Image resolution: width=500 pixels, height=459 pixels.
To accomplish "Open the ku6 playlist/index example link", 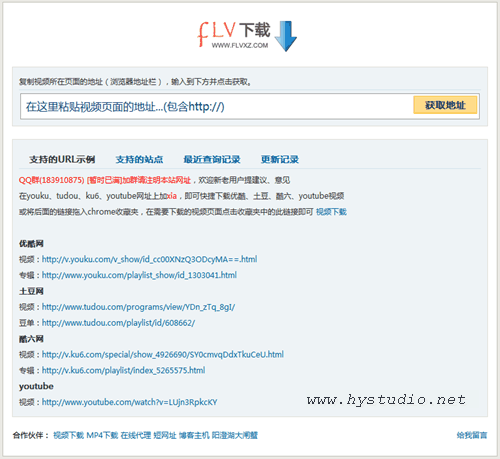I will pyautogui.click(x=123, y=370).
